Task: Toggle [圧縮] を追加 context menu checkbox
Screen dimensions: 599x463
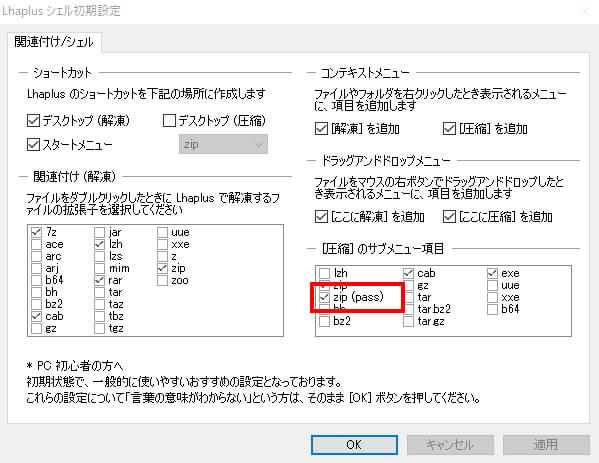Action: [449, 129]
